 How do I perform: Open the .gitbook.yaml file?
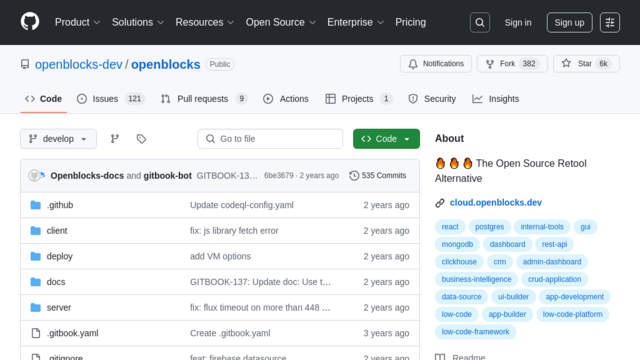pos(72,333)
